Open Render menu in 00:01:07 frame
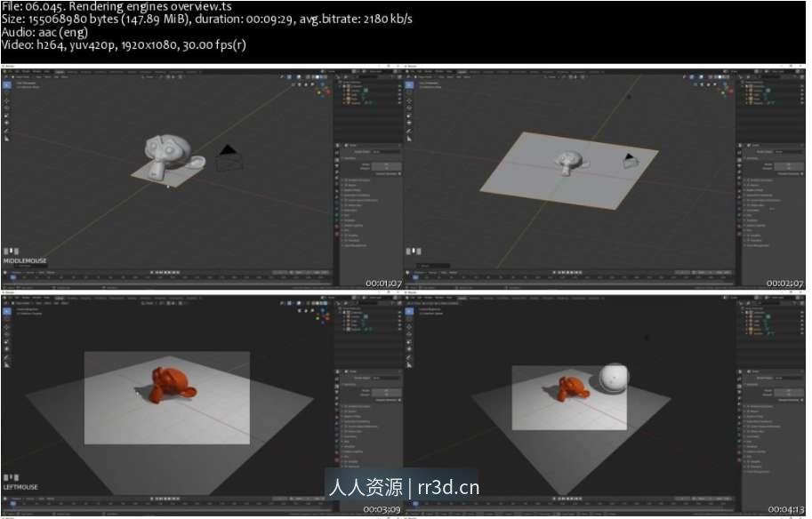 pos(27,71)
